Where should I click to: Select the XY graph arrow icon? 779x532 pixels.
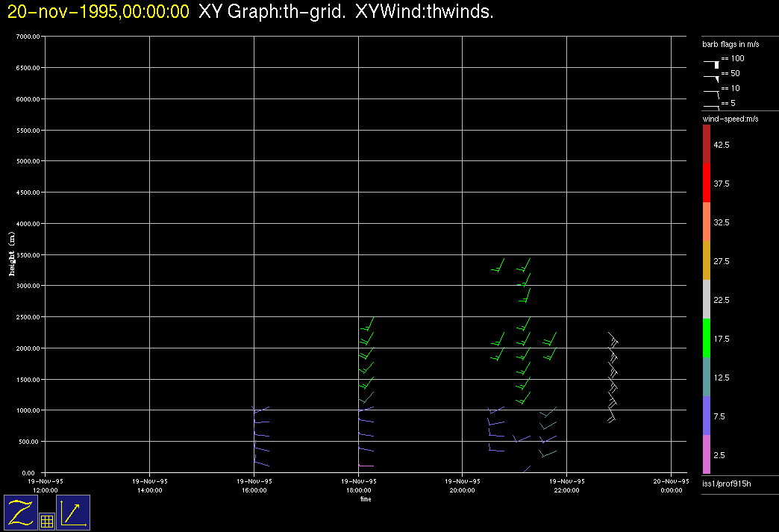pos(73,513)
